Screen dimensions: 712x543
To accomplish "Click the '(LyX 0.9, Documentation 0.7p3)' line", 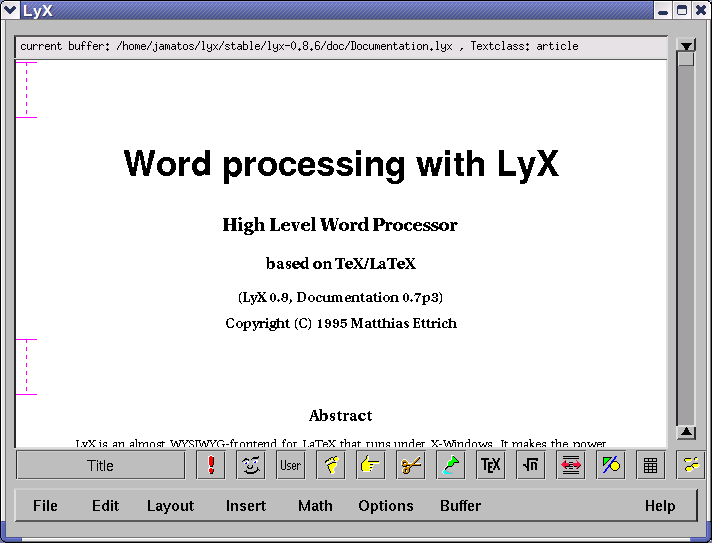I will pyautogui.click(x=340, y=297).
